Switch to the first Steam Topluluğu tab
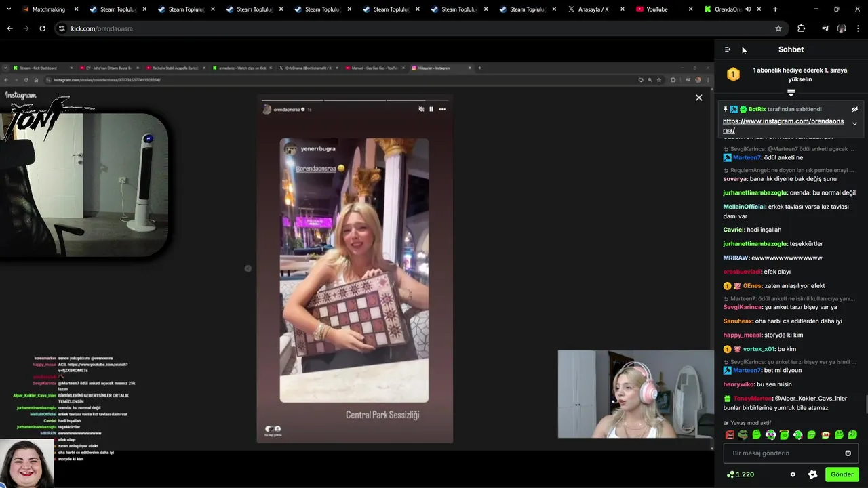The image size is (868, 488). 118,9
